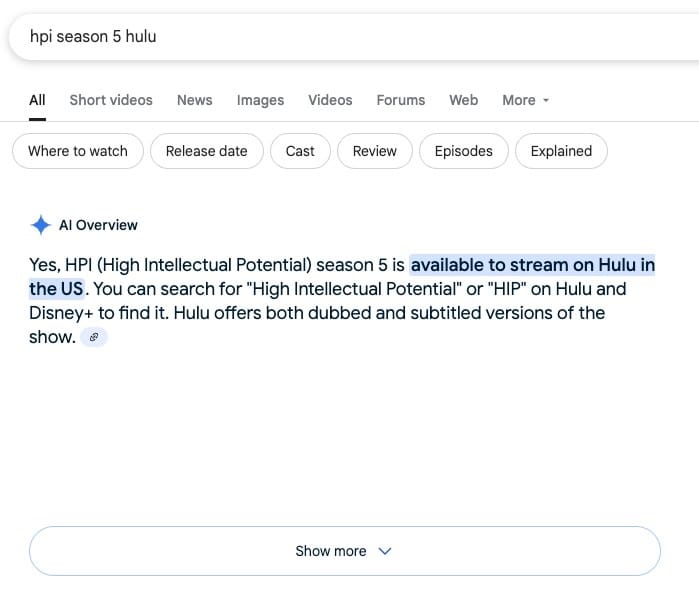Open the Forums tab

[401, 100]
